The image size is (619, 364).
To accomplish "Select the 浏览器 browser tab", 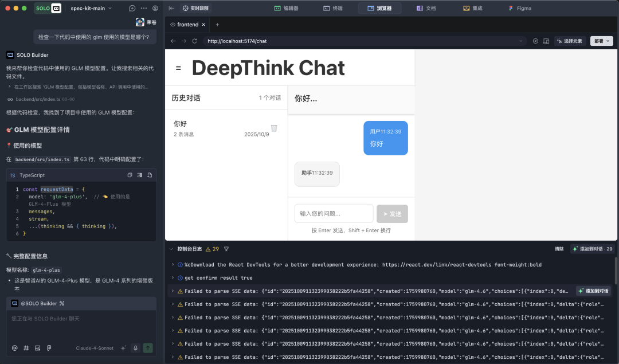I will click(379, 8).
